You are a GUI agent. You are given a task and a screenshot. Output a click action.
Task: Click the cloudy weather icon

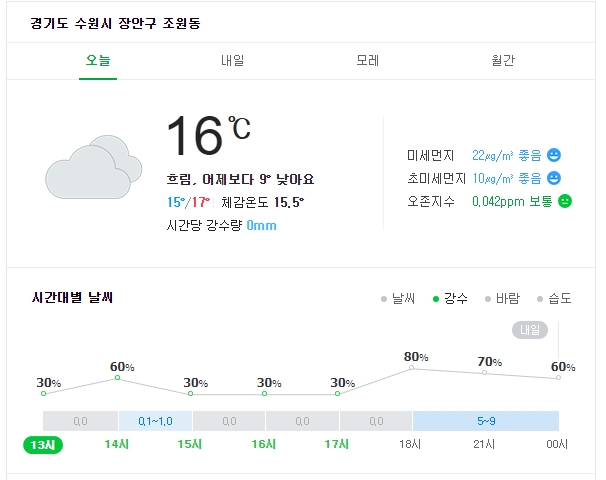[94, 167]
